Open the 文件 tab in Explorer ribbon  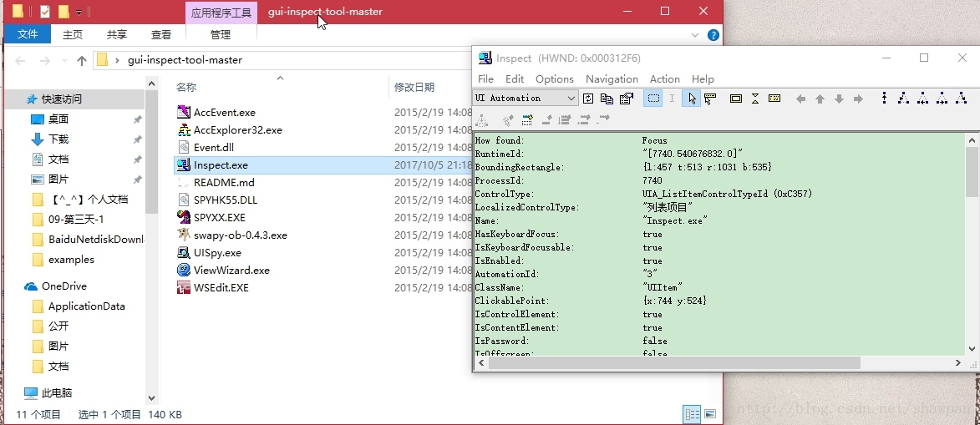(28, 34)
